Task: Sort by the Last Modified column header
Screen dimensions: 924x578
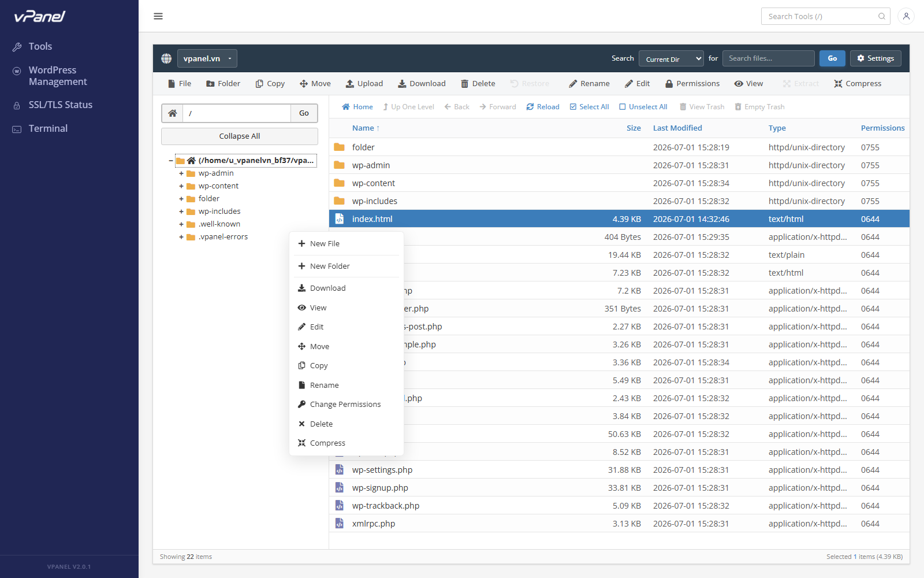Action: (677, 128)
